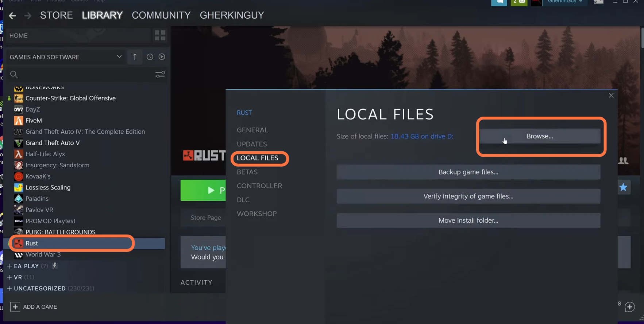Viewport: 644px width, 324px height.
Task: Click the page vertical scrollbar
Action: pyautogui.click(x=642, y=38)
